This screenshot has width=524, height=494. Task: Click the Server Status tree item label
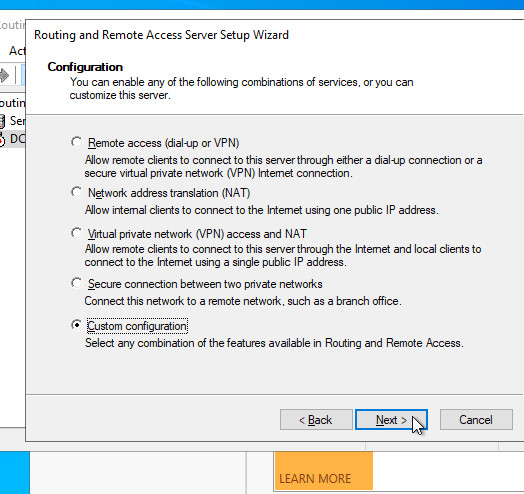point(18,121)
